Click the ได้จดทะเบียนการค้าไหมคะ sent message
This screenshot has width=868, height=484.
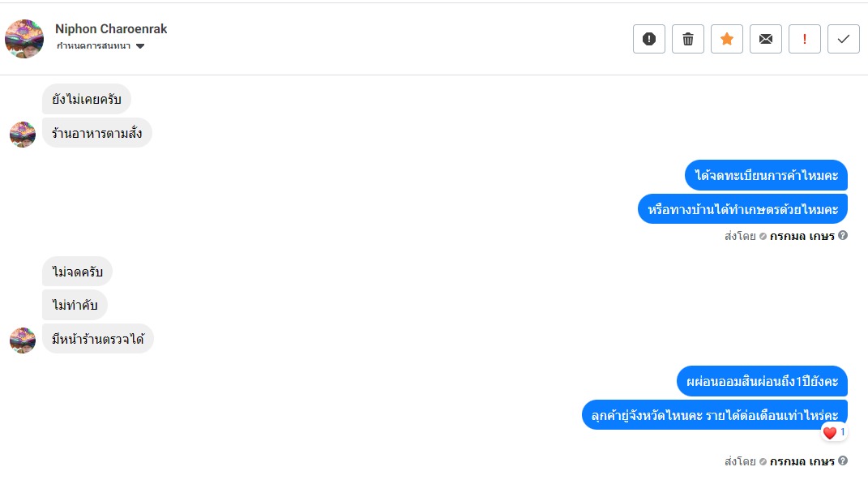766,175
